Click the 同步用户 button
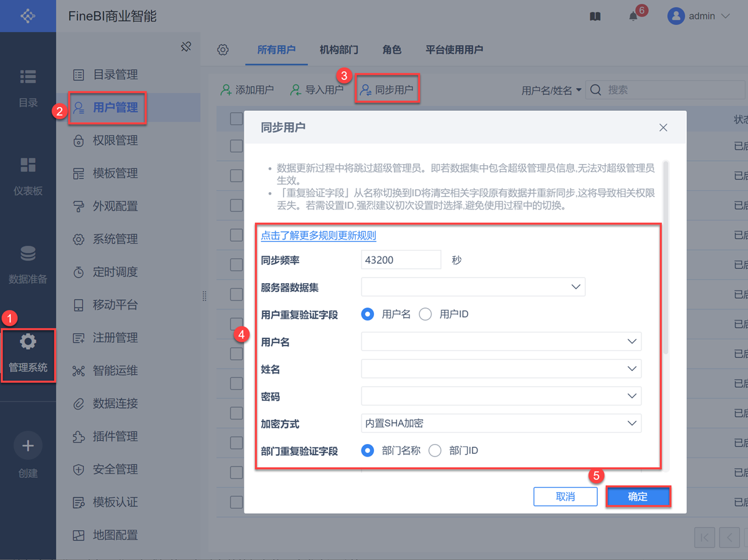This screenshot has height=560, width=748. click(386, 90)
